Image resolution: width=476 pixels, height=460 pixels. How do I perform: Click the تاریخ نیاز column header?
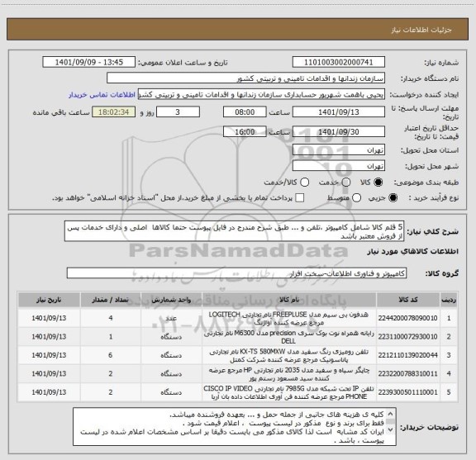tap(49, 300)
